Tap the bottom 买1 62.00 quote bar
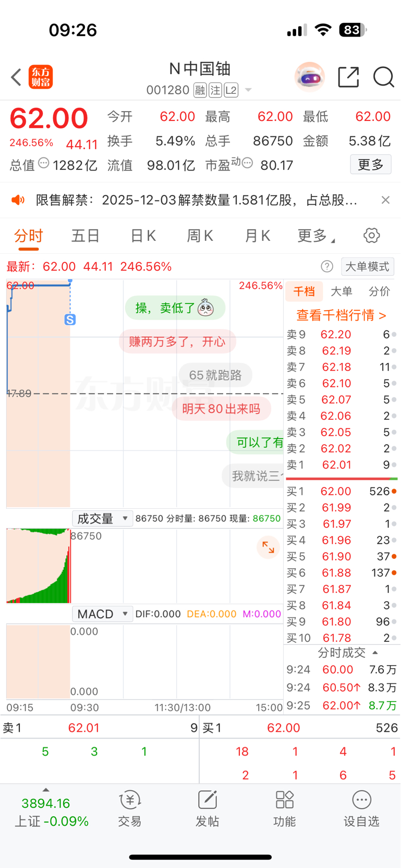The image size is (401, 868). [x=300, y=728]
